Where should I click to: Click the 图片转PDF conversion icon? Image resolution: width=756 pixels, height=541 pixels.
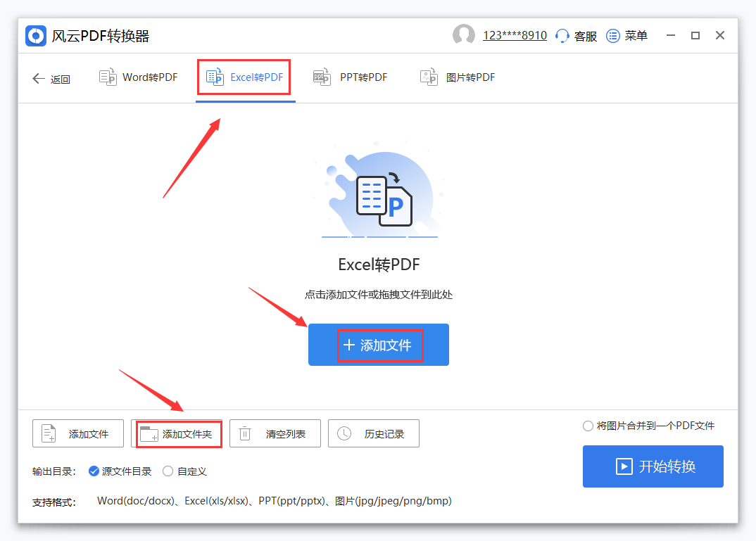[429, 77]
